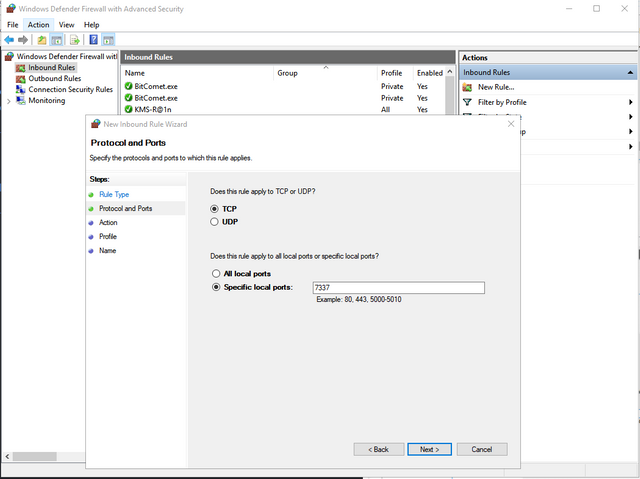Click the left arrow of the tree scrollbar
The width and height of the screenshot is (640, 479).
[7, 456]
